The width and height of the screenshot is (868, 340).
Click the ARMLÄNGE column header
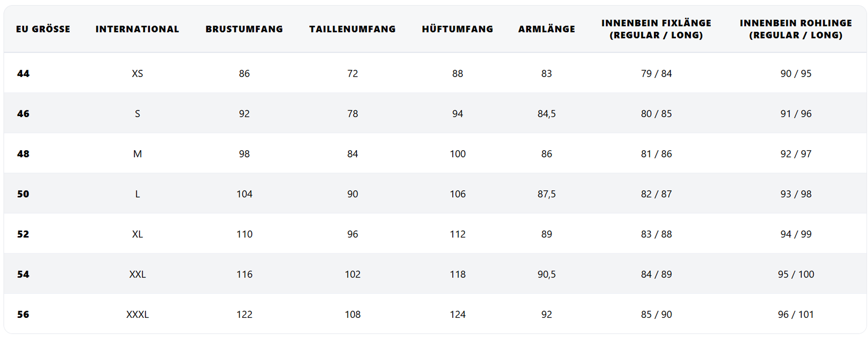click(x=546, y=29)
